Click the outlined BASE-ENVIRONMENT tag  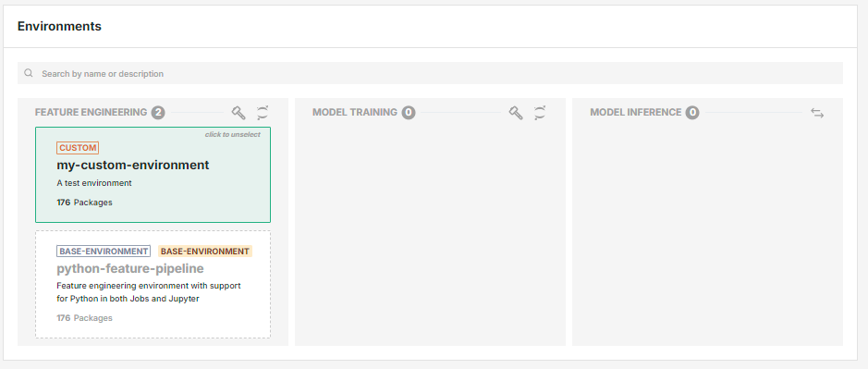(103, 251)
